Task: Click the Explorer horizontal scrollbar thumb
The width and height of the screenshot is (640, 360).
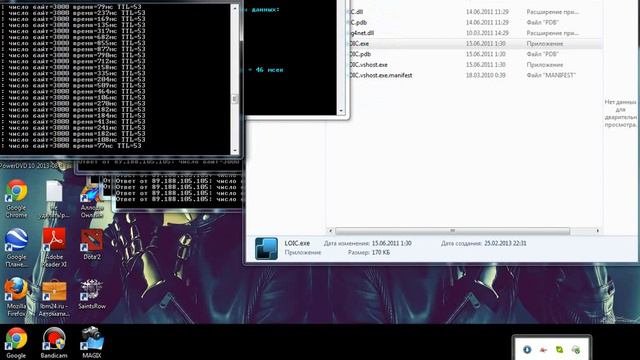Action: pos(452,231)
